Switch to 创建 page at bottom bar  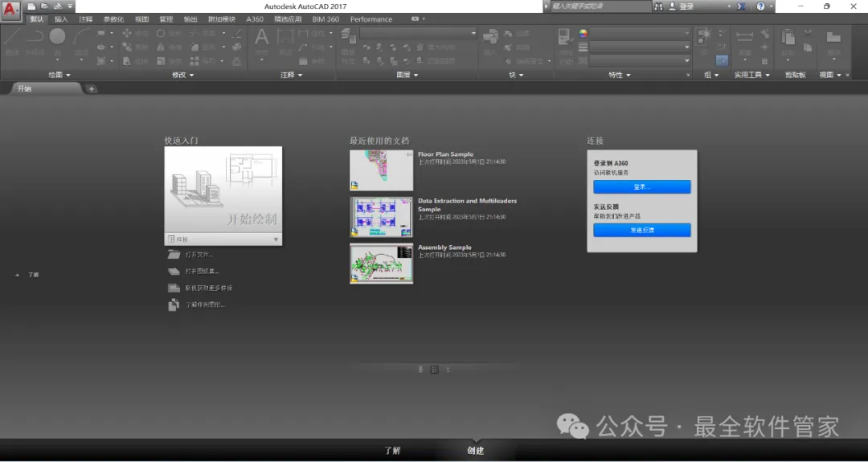475,451
